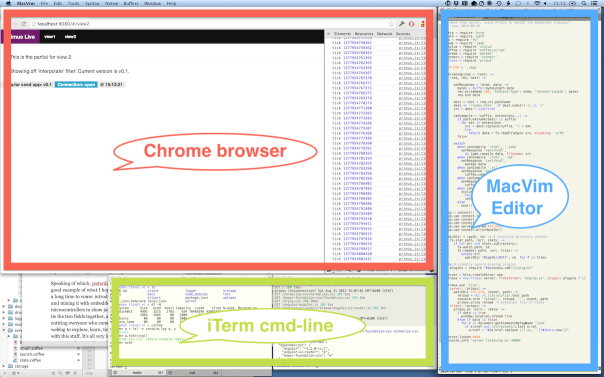
Task: Switch to the DevTools Elements tab
Action: [x=342, y=34]
